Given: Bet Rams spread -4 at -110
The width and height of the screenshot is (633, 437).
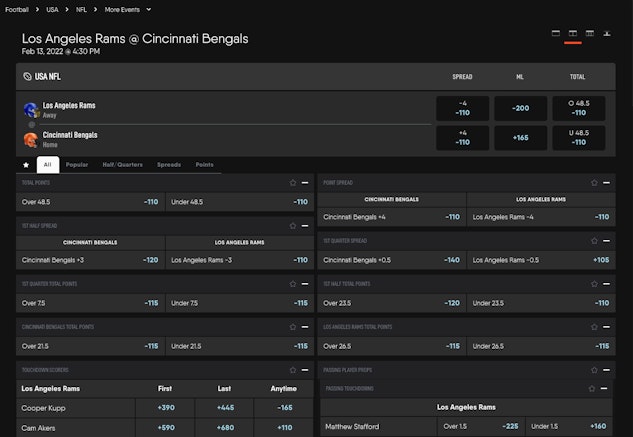Looking at the screenshot, I should [x=463, y=108].
